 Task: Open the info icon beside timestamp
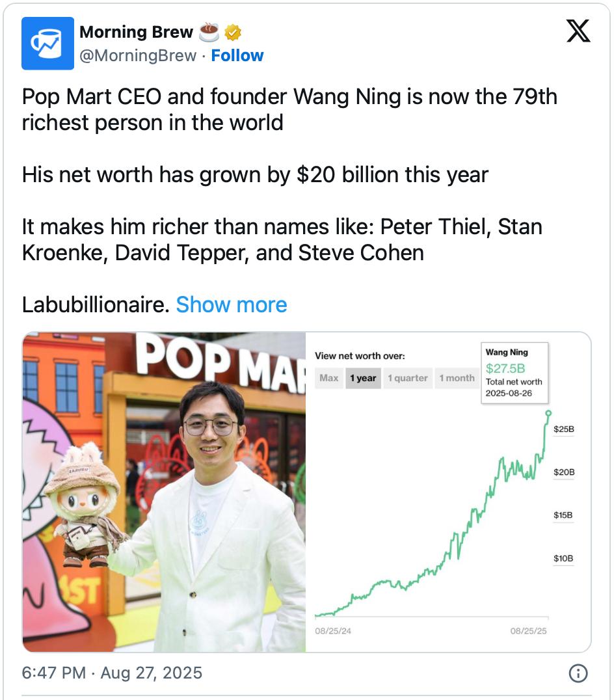578,673
